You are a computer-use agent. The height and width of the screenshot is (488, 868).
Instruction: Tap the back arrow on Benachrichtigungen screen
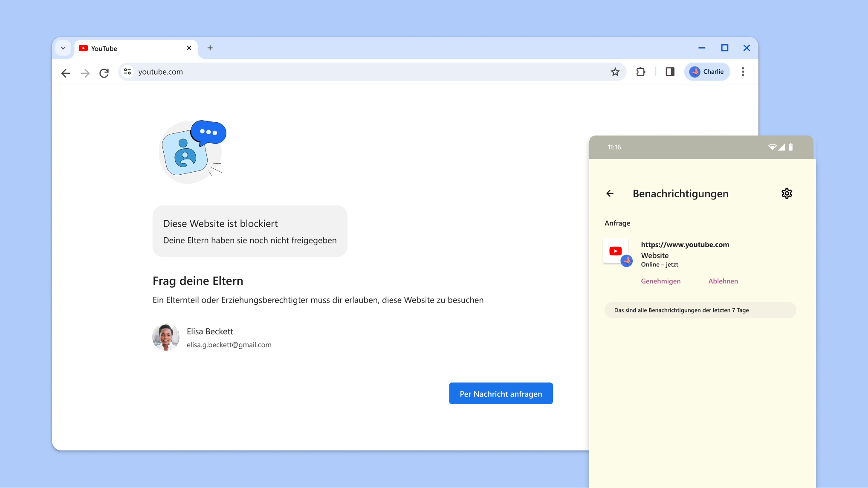click(610, 193)
